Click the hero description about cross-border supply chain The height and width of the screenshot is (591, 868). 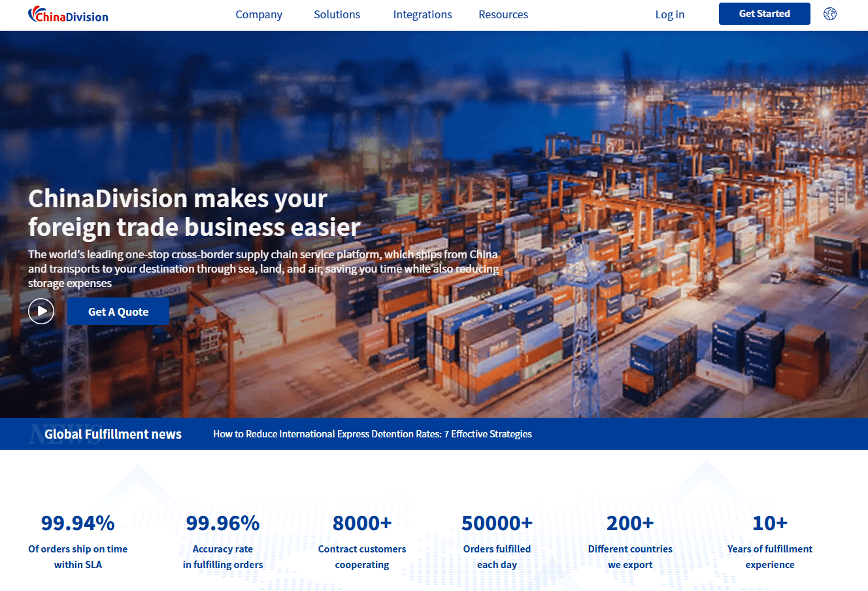(263, 269)
